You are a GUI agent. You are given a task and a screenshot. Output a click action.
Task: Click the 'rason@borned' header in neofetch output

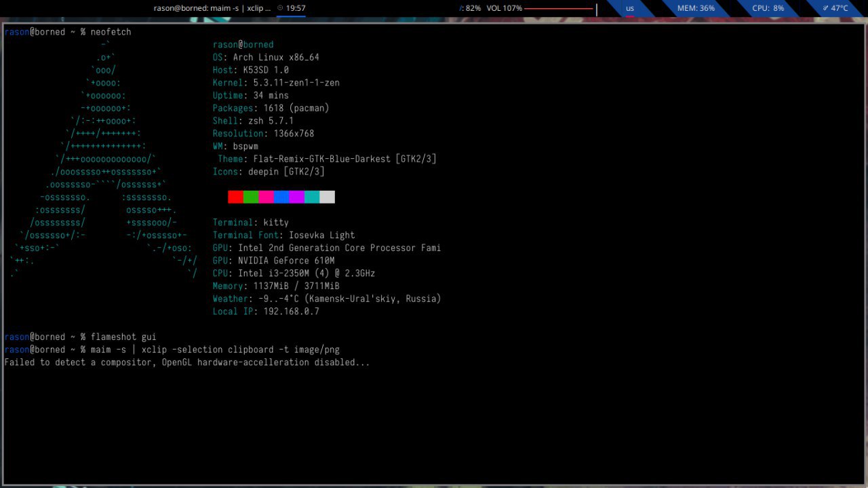(x=243, y=45)
